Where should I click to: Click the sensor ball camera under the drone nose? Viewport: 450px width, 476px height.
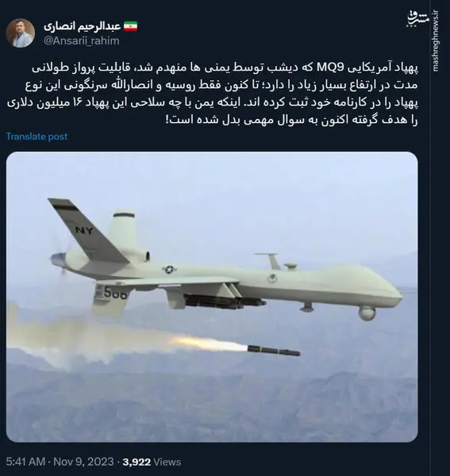(x=367, y=313)
